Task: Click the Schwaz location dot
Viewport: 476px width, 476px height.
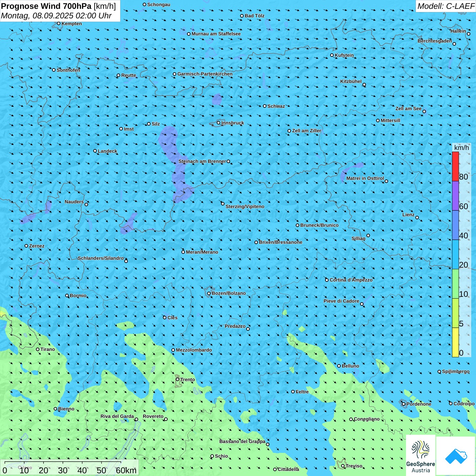Action: [x=265, y=106]
